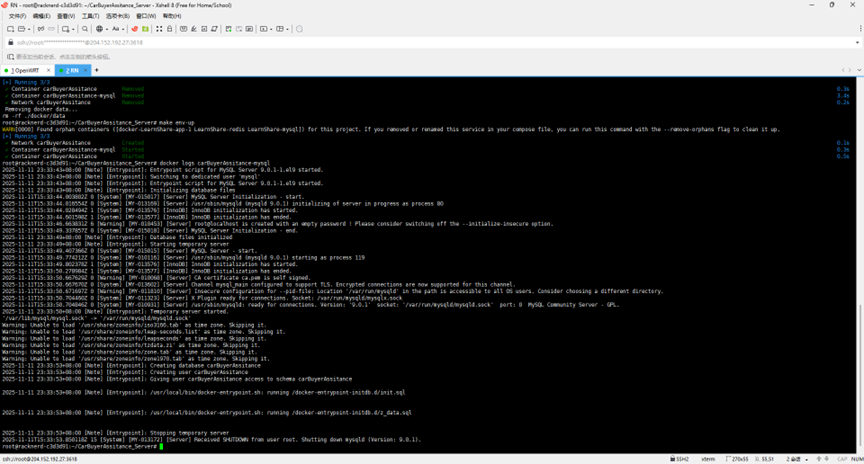This screenshot has height=464, width=864.
Task: Click the xterm status bar entry
Action: tap(708, 459)
